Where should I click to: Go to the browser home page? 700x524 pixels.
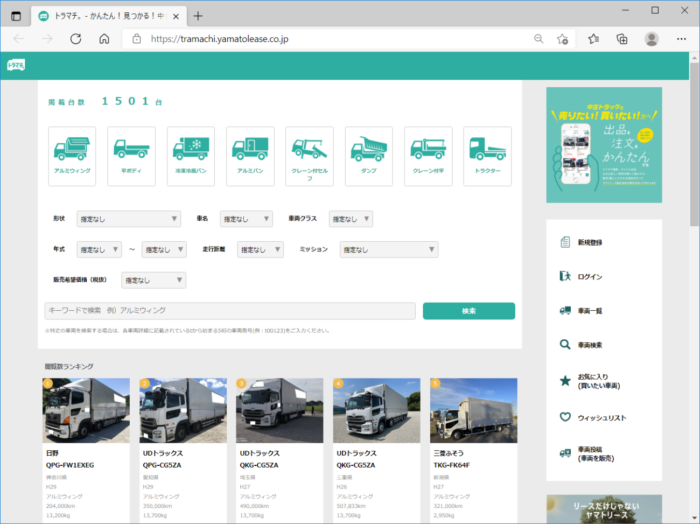(104, 39)
